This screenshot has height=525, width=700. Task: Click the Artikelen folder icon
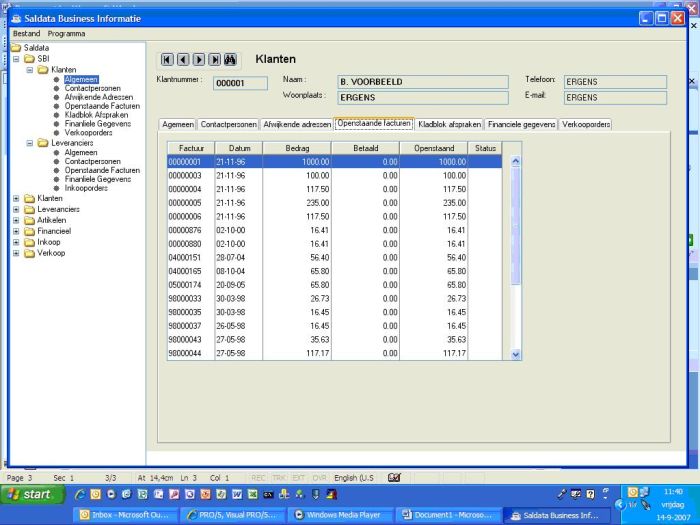coord(28,220)
